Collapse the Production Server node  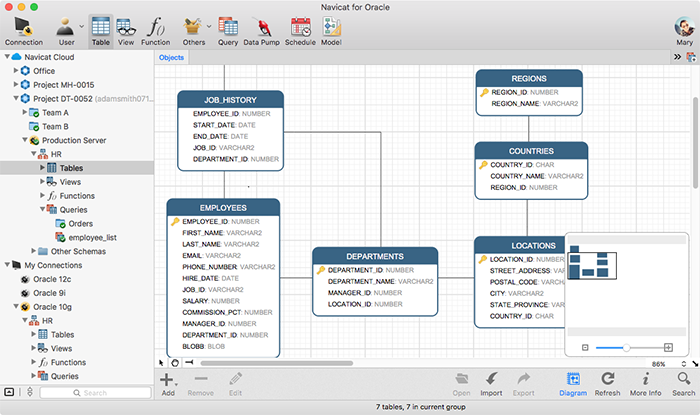click(25, 140)
